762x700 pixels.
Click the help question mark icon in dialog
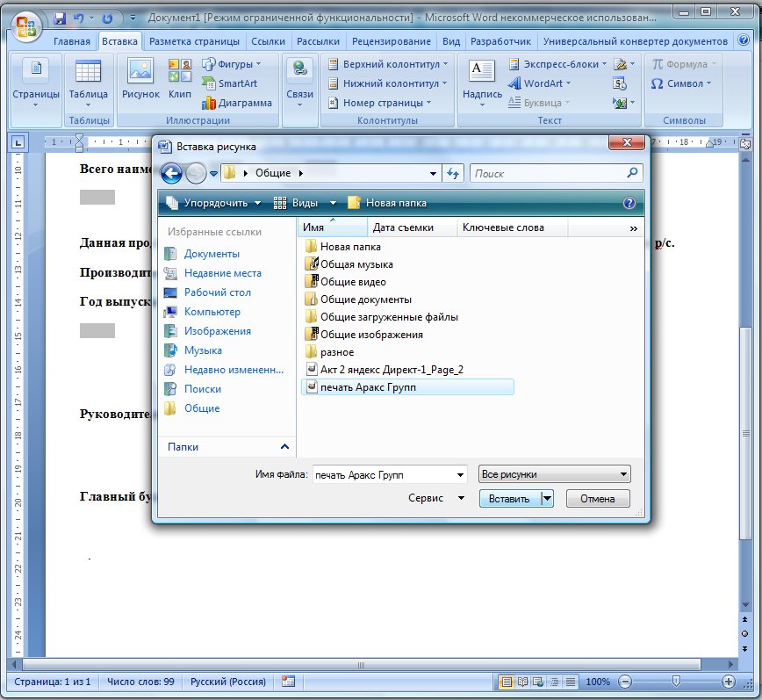[629, 203]
